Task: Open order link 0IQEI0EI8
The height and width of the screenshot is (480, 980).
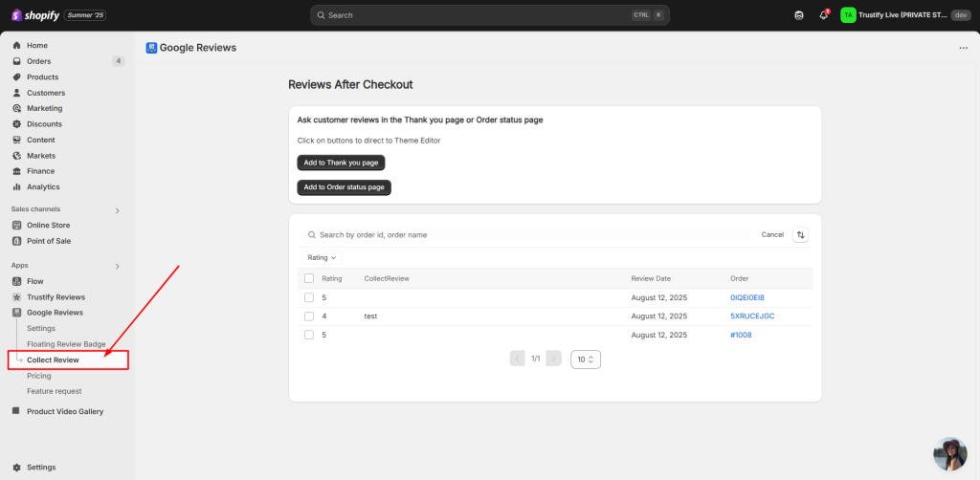Action: tap(747, 297)
